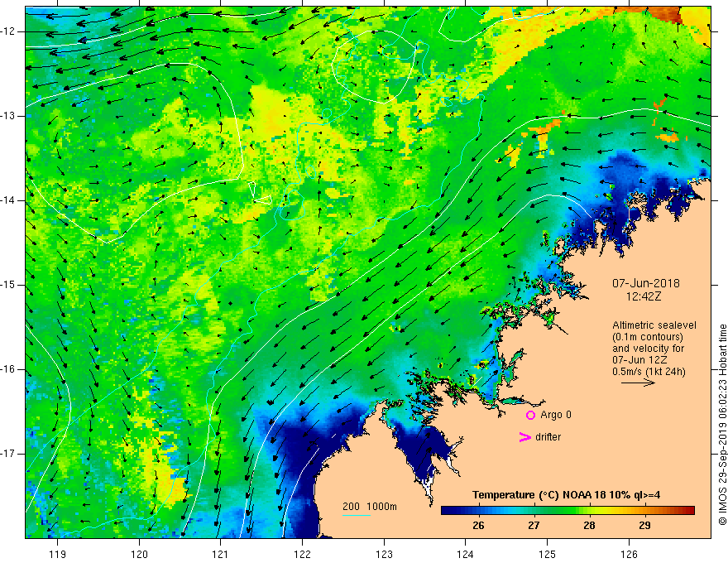Click the time text 12:42Z
Viewport: 728px width, 563px height.
pos(644,296)
